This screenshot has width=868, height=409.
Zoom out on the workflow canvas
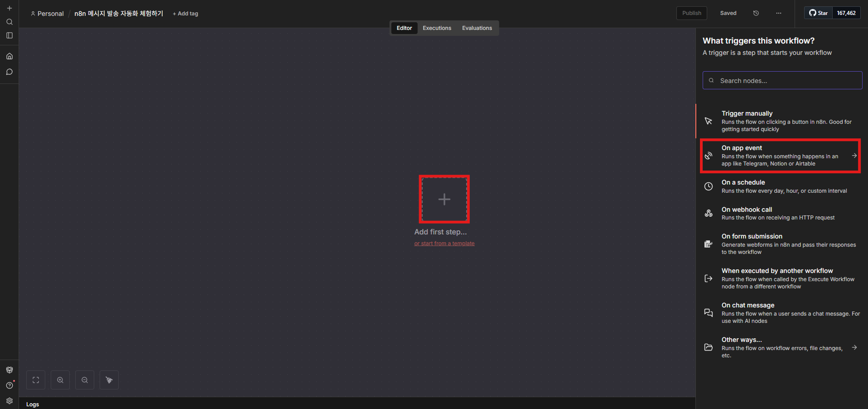point(85,380)
